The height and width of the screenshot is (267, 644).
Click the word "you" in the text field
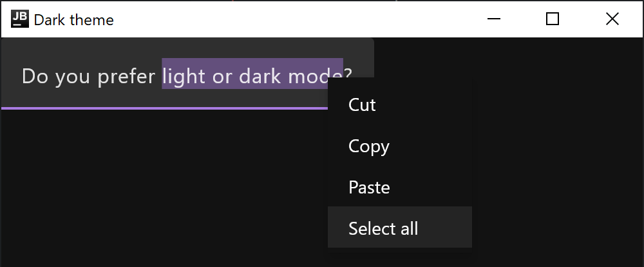click(x=73, y=77)
